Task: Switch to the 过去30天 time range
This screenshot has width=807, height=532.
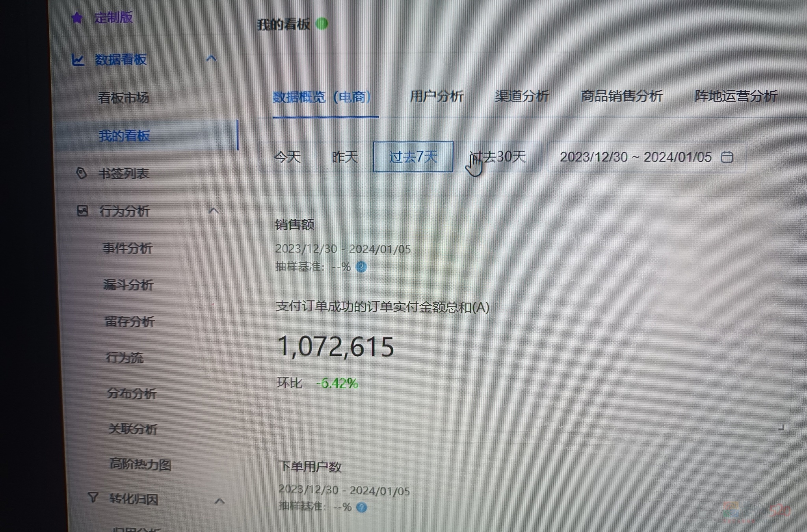Action: point(500,157)
